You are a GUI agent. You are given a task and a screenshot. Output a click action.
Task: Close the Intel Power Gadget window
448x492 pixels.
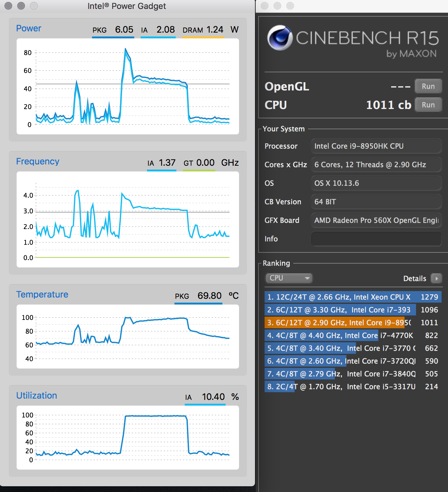tap(8, 6)
